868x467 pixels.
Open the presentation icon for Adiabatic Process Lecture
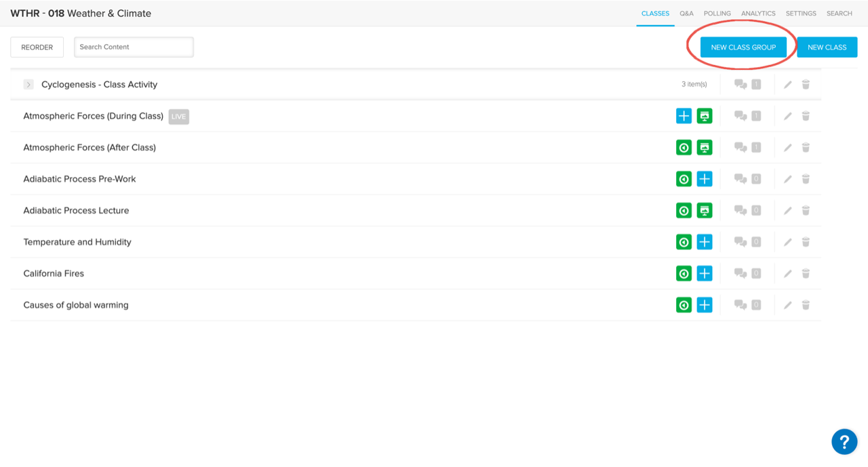(x=705, y=211)
